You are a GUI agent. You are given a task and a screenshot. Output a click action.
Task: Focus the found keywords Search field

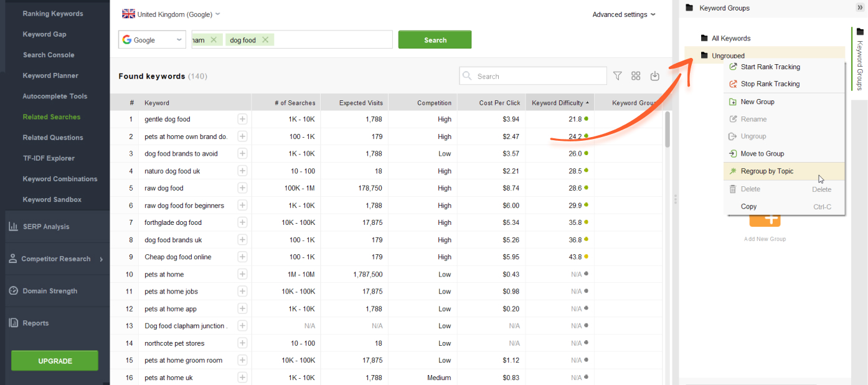(533, 76)
